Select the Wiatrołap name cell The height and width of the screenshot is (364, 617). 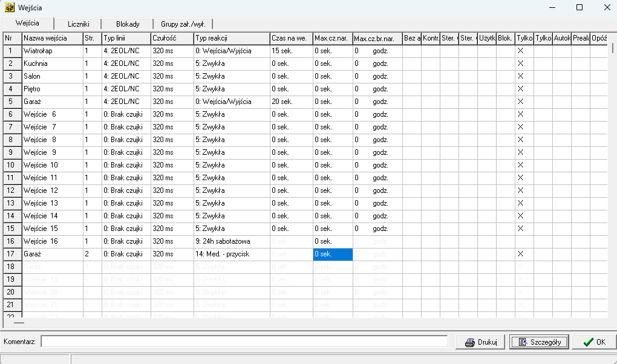pyautogui.click(x=53, y=51)
